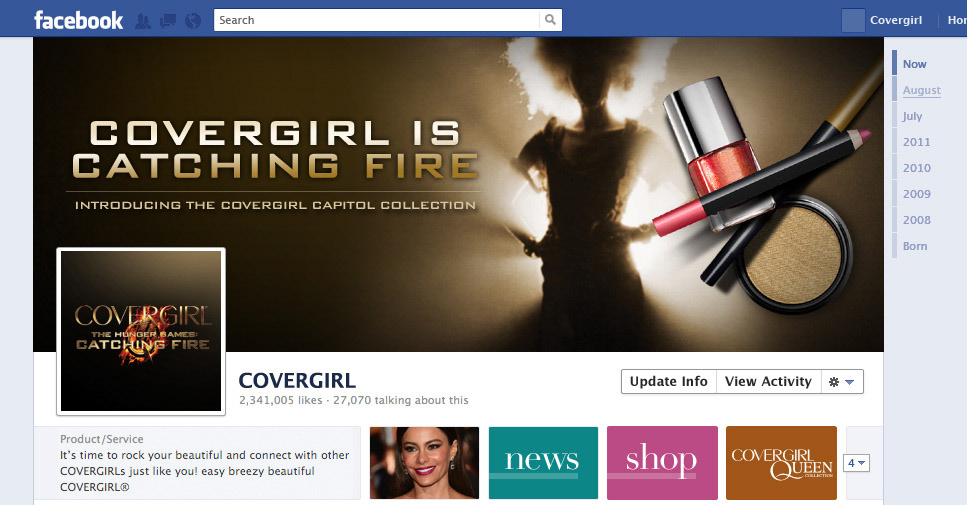Click the small profile avatar in header
967x505 pixels.
tap(853, 20)
